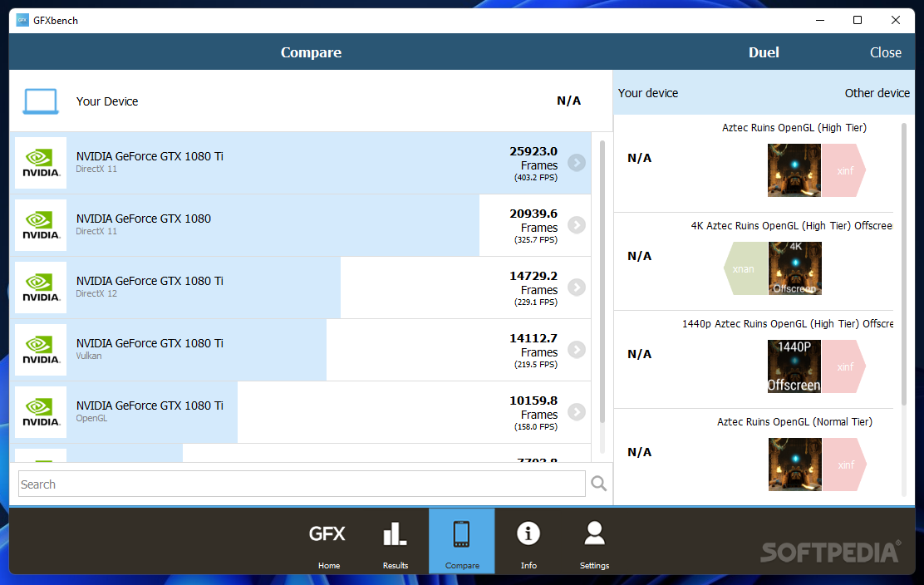Click the 229.1 FPS value
The width and height of the screenshot is (924, 585).
point(536,302)
